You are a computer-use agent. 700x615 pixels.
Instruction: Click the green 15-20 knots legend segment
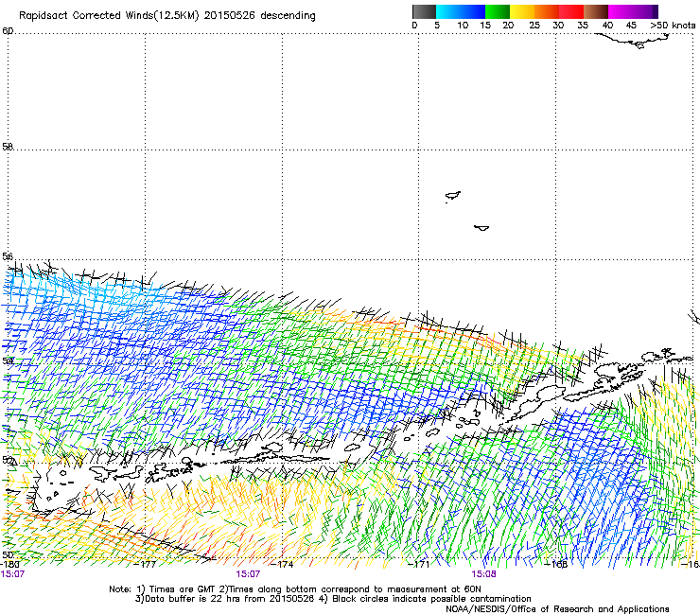click(x=497, y=11)
